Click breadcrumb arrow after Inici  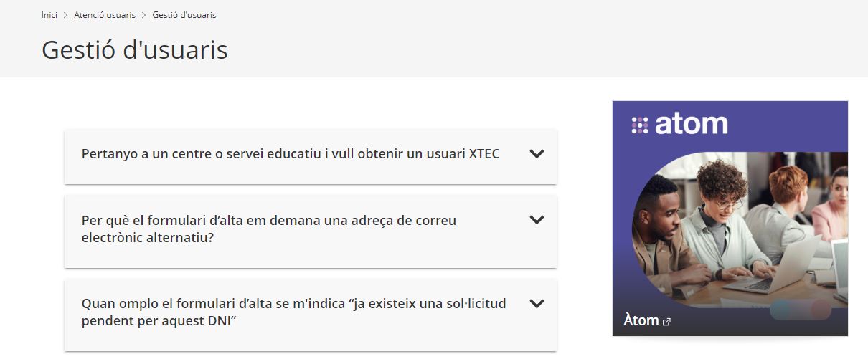65,15
